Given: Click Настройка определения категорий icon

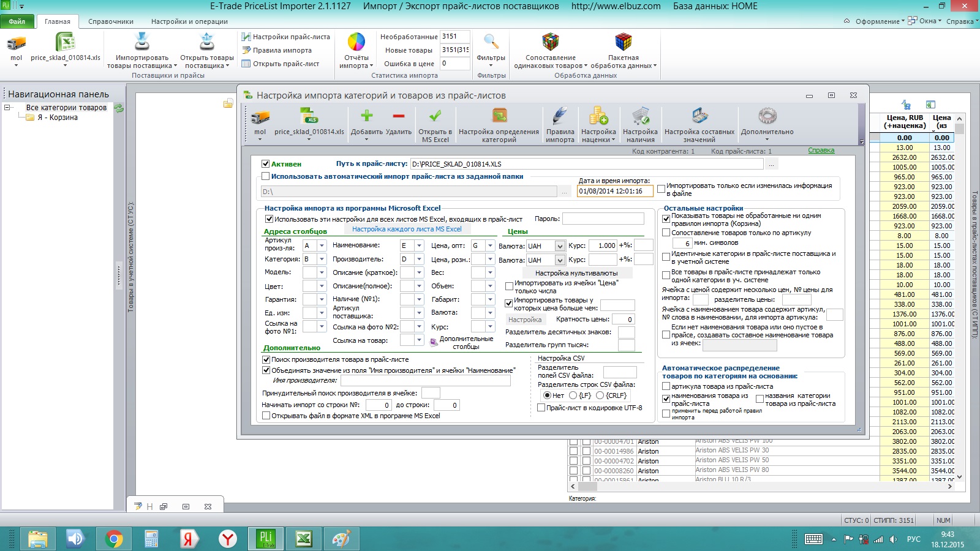Looking at the screenshot, I should 499,116.
